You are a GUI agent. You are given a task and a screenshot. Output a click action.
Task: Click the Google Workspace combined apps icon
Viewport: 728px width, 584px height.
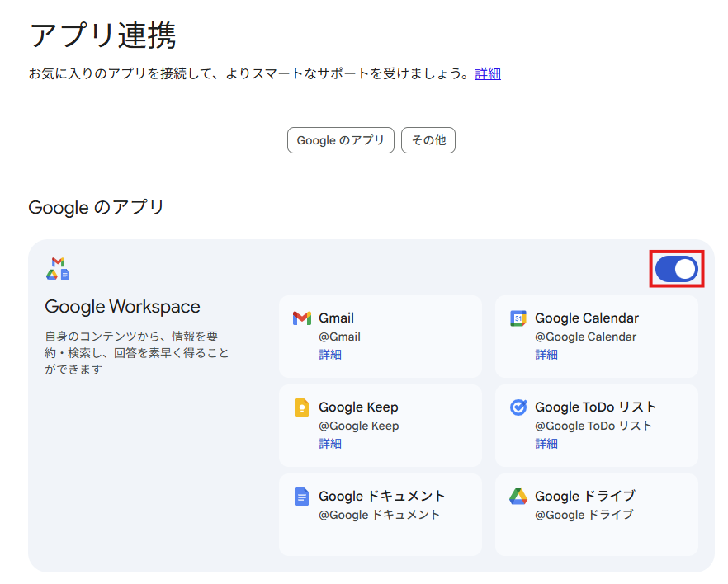pos(57,269)
